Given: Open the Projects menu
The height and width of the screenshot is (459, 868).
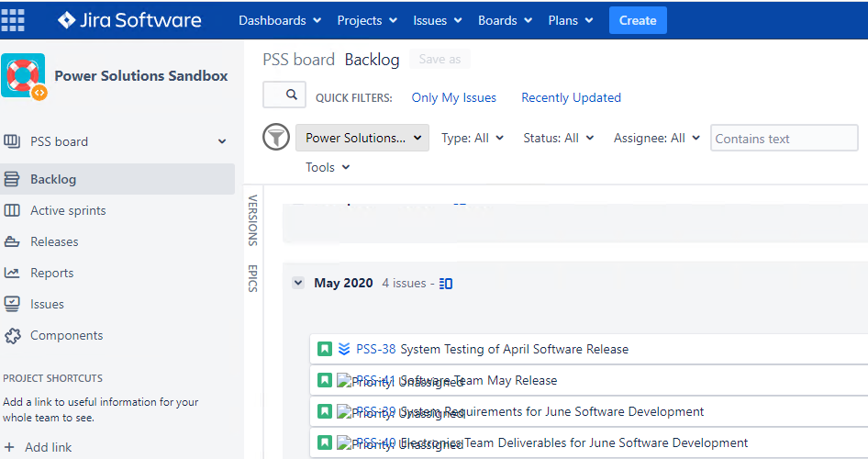Looking at the screenshot, I should pyautogui.click(x=367, y=20).
